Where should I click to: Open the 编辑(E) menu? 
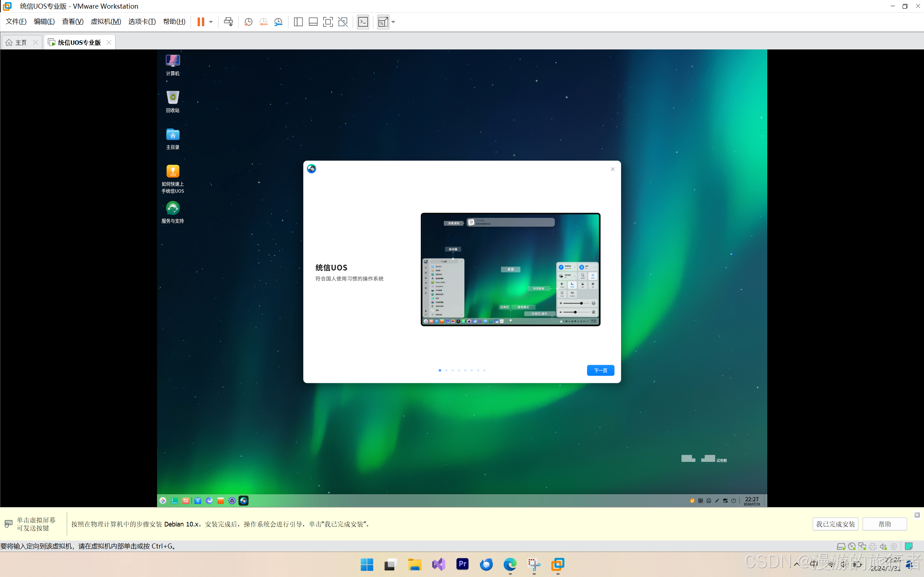click(x=44, y=22)
